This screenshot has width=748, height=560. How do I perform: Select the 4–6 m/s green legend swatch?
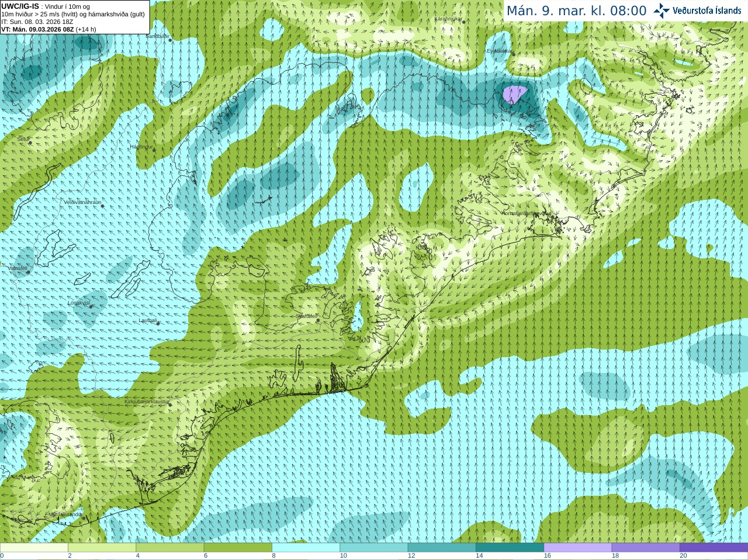coord(170,547)
